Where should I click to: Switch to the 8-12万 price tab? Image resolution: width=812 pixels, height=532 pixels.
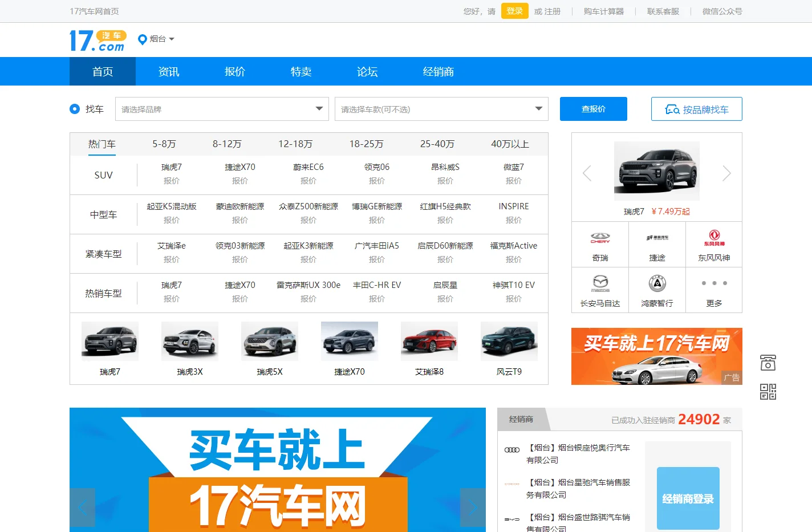(x=227, y=144)
